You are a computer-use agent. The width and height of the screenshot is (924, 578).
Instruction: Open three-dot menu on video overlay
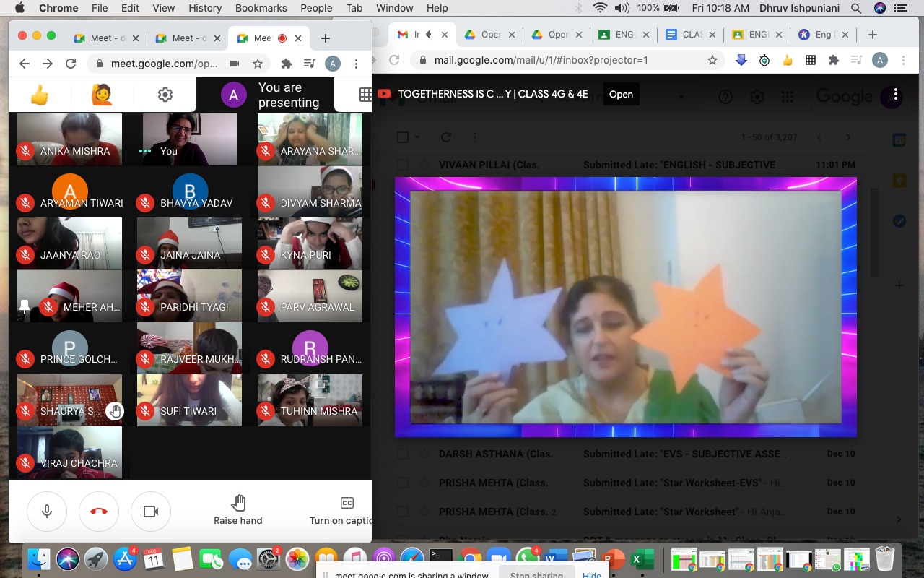click(x=896, y=95)
